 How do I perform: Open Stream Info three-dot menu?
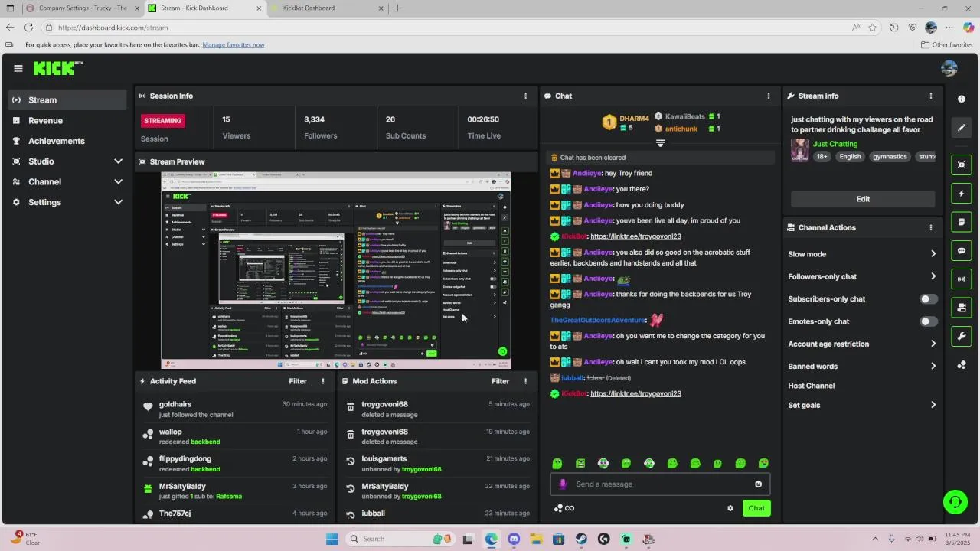[931, 96]
